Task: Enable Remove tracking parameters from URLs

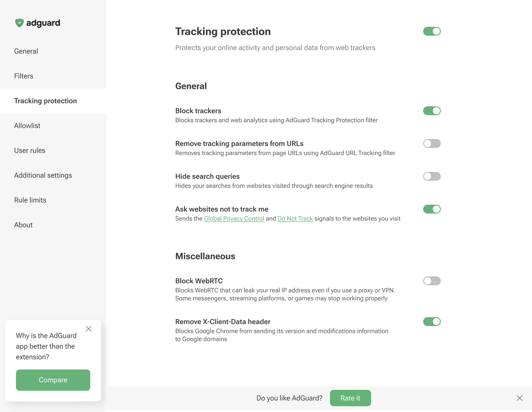Action: [x=432, y=144]
